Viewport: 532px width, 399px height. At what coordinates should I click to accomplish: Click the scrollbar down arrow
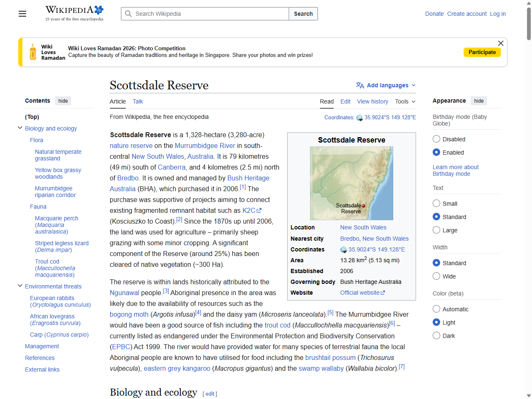pyautogui.click(x=529, y=396)
